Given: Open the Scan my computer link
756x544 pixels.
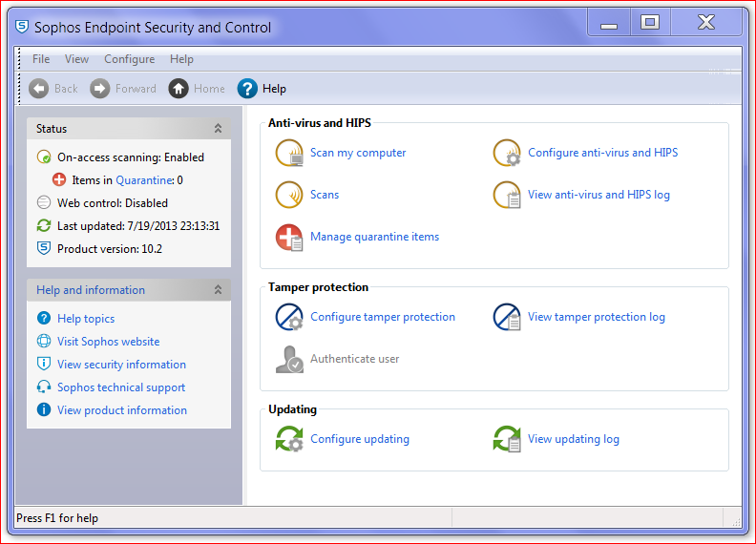Looking at the screenshot, I should (x=358, y=153).
